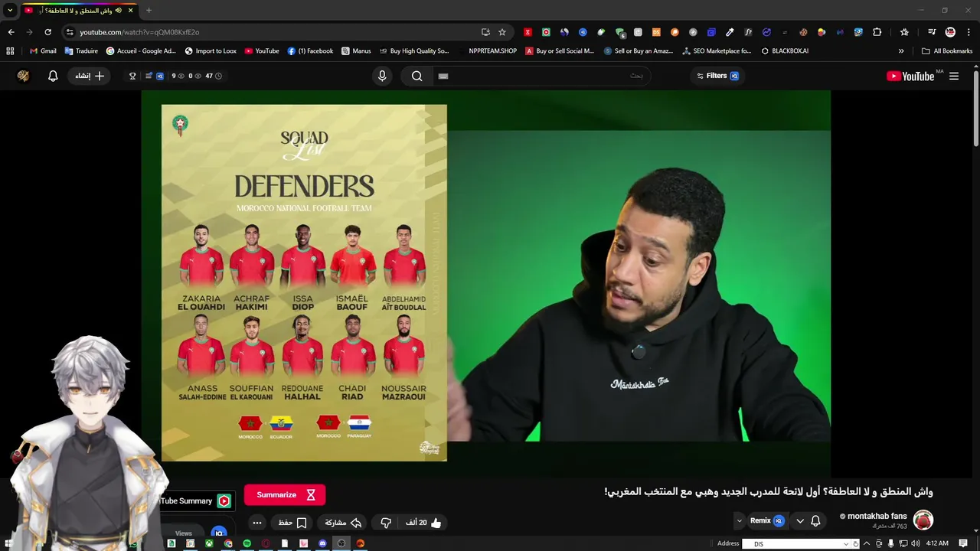
Task: Open the media controls toolbar icon
Action: [932, 32]
